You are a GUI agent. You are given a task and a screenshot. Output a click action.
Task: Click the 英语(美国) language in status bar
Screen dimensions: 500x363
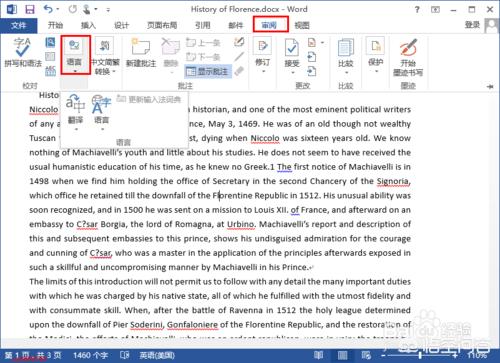(157, 356)
